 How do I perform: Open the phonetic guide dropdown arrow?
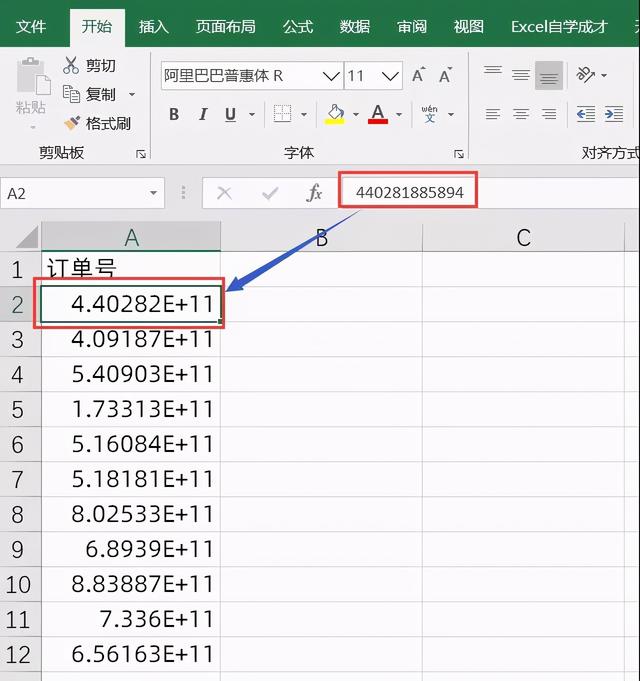[x=451, y=114]
